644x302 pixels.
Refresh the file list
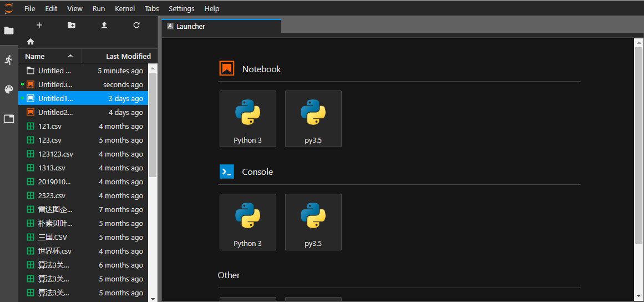point(136,25)
